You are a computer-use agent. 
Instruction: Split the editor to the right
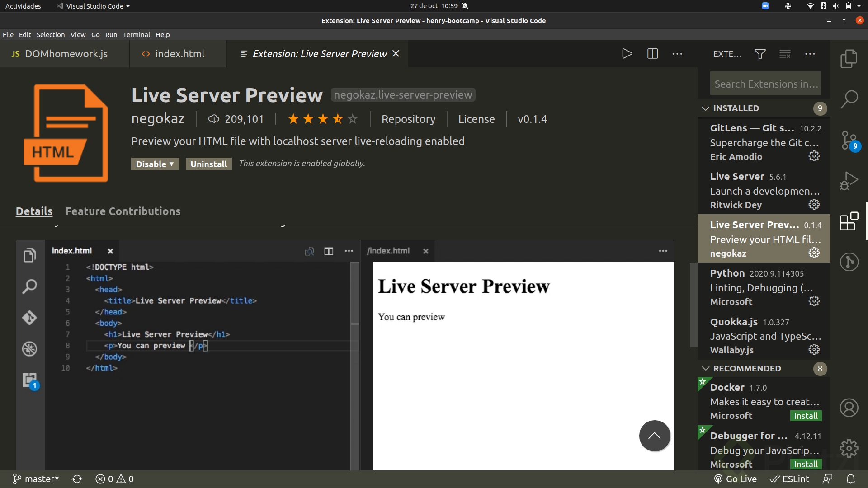pyautogui.click(x=652, y=54)
